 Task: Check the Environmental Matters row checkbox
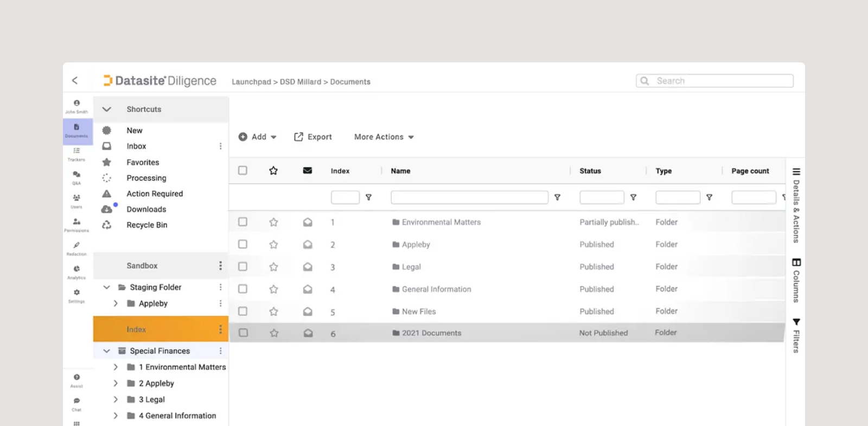pos(242,222)
